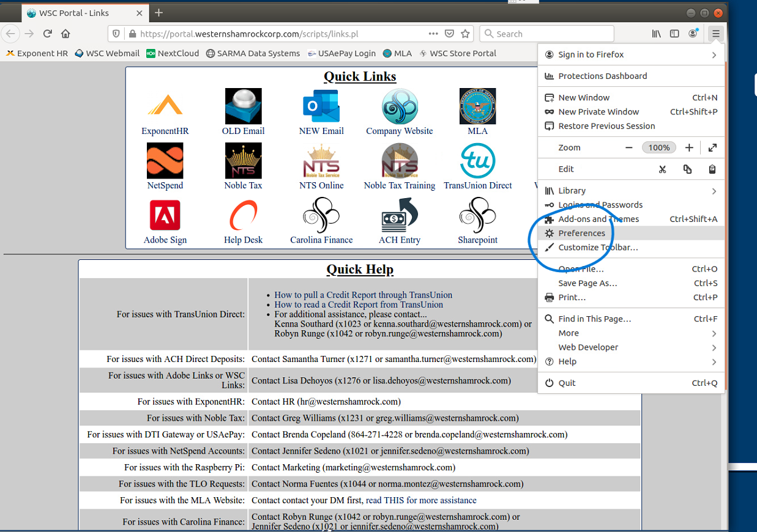View site security padlock information
Screen dimensions: 757x532
tap(132, 34)
